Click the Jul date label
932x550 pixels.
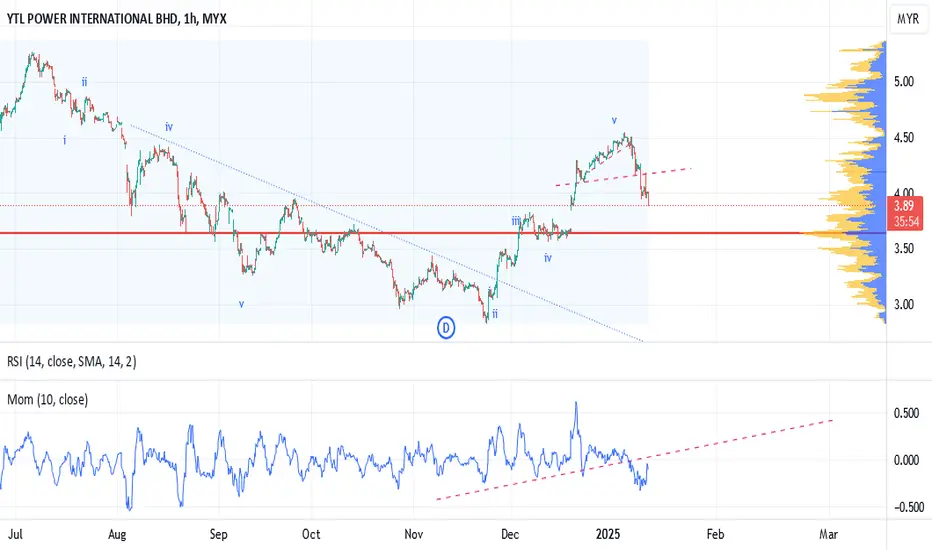(x=15, y=534)
